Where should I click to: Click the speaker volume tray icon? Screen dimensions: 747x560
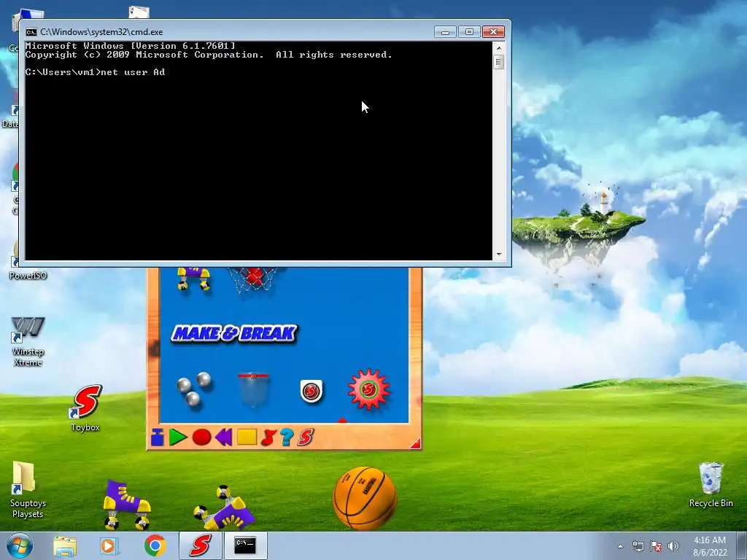click(673, 546)
